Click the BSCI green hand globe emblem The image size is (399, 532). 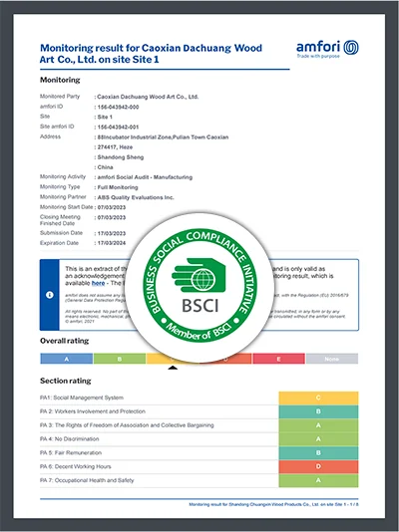pos(199,275)
